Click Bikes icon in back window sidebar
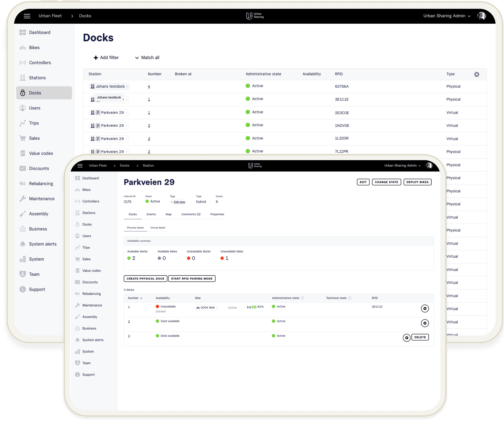504x421 pixels. 23,48
